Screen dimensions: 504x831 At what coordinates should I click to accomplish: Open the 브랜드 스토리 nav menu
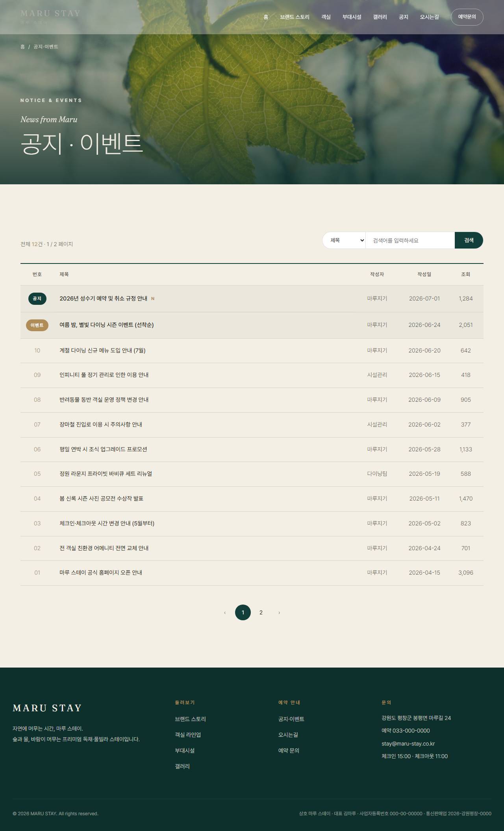click(x=295, y=17)
